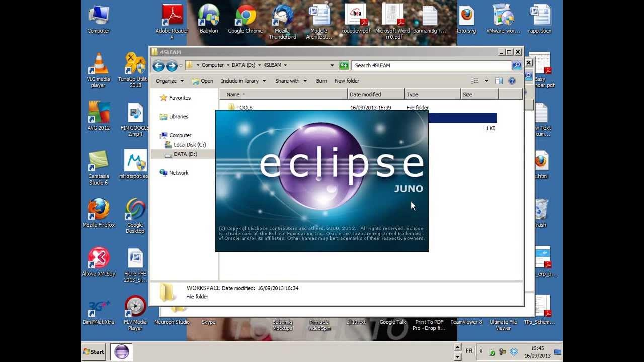Open the view options dropdown arrow
Viewport: 644px width, 362px height.
(x=486, y=81)
